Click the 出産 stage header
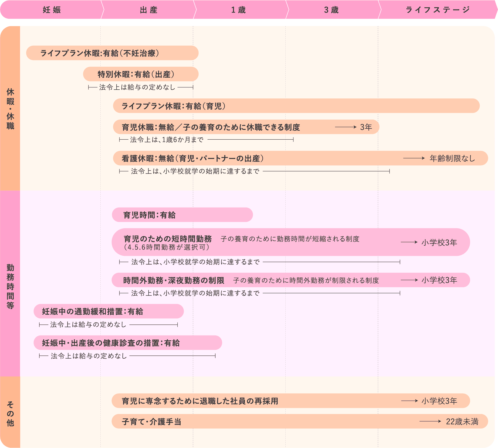Image resolution: width=498 pixels, height=448 pixels. click(149, 10)
